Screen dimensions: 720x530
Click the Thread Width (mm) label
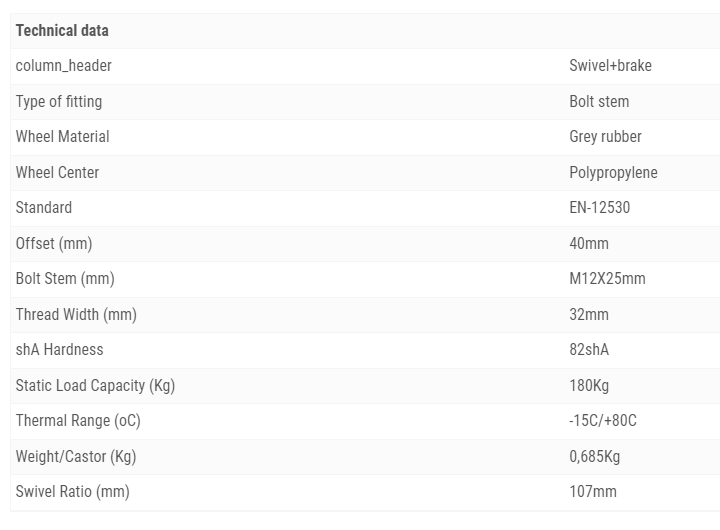click(76, 314)
